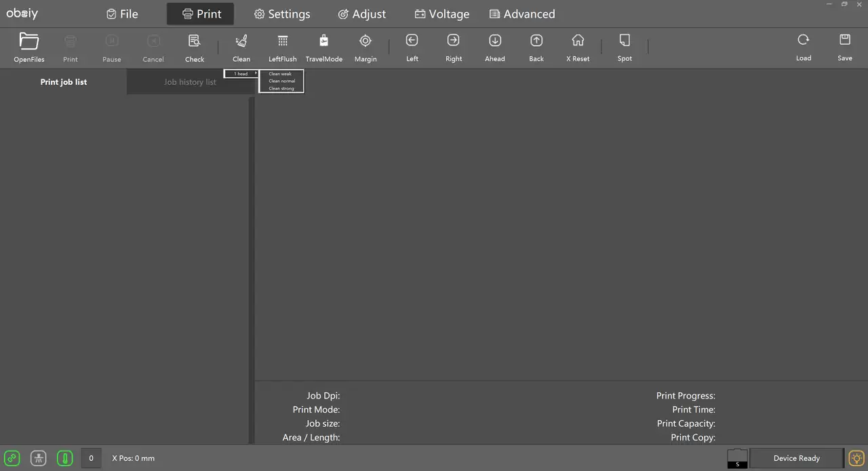Switch to Job history list tab

pyautogui.click(x=190, y=82)
